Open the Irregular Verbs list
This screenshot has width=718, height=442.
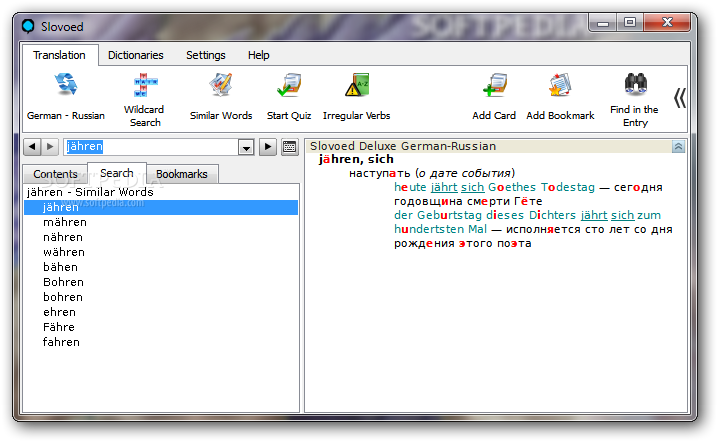(356, 97)
